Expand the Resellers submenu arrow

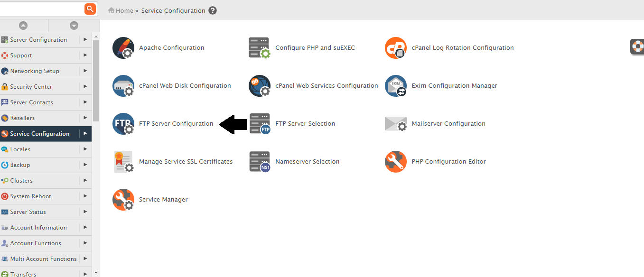85,118
